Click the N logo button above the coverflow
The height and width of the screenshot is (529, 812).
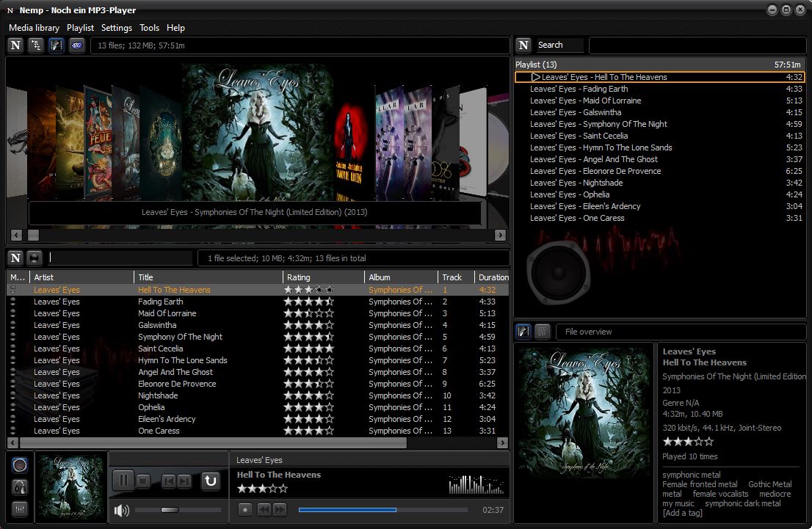15,45
